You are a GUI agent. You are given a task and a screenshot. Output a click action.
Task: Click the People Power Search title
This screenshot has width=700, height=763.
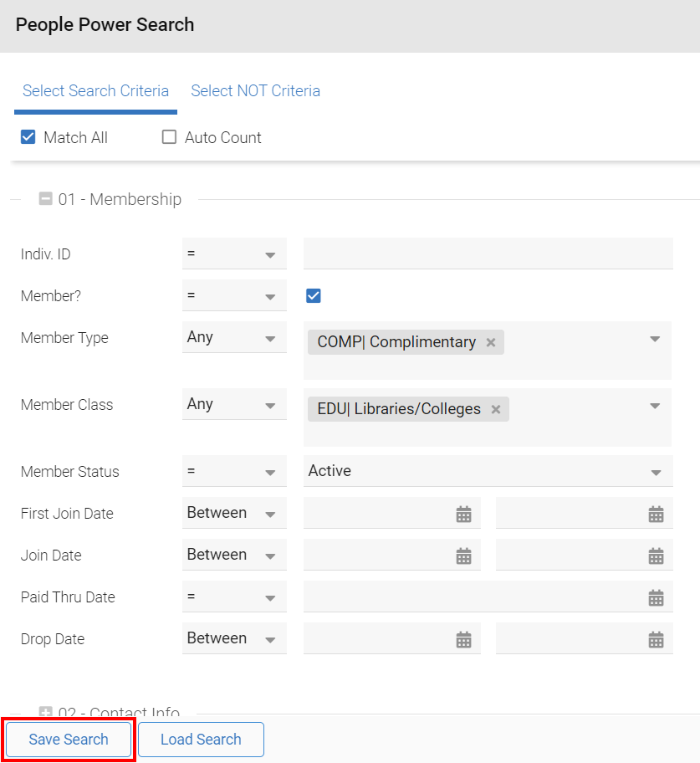[x=105, y=25]
